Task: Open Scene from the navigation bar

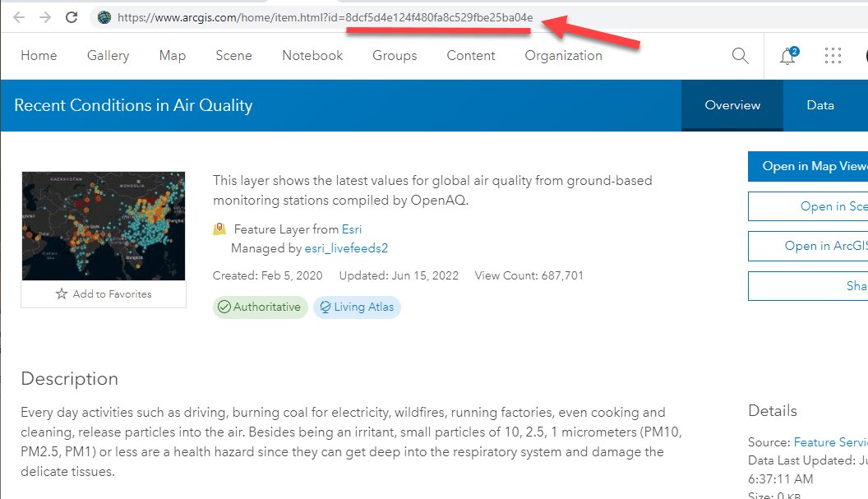Action: pyautogui.click(x=233, y=55)
